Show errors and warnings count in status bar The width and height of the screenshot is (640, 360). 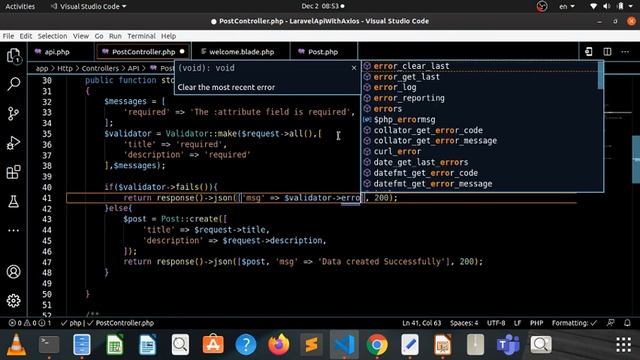coord(30,323)
